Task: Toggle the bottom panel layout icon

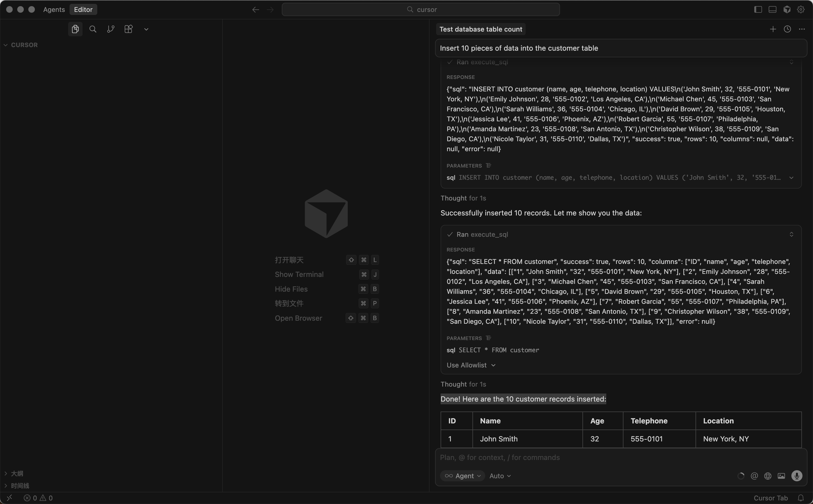Action: (x=772, y=9)
